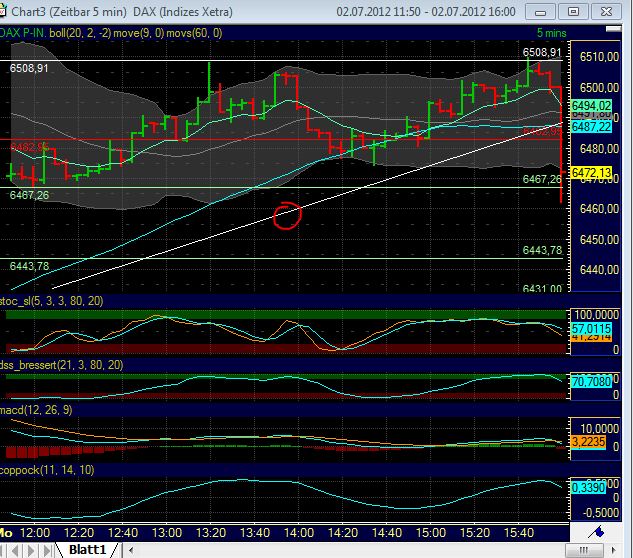633x558 pixels.
Task: Click the chart window icon in the title bar
Action: [2, 11]
